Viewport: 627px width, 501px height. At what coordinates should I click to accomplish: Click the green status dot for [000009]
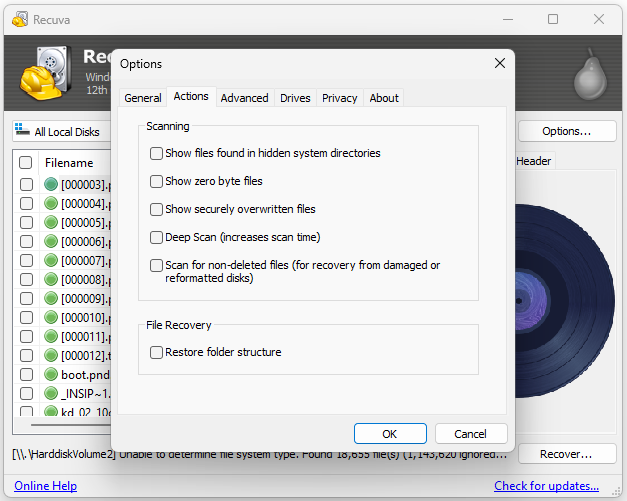(x=51, y=298)
